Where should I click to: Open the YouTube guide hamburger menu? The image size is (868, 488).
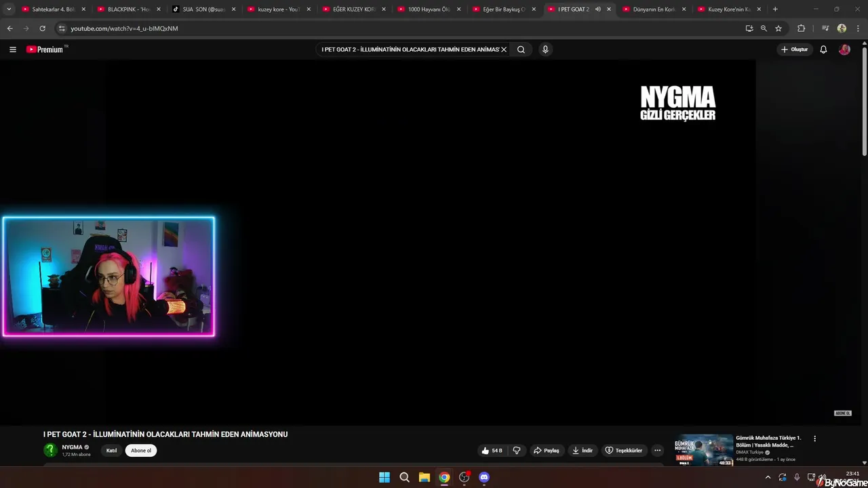coord(12,49)
